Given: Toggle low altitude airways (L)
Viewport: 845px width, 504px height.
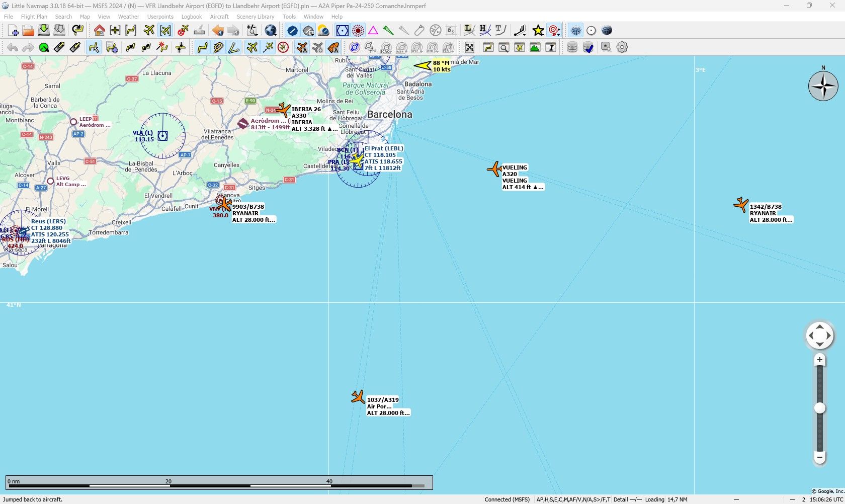Looking at the screenshot, I should pos(470,31).
